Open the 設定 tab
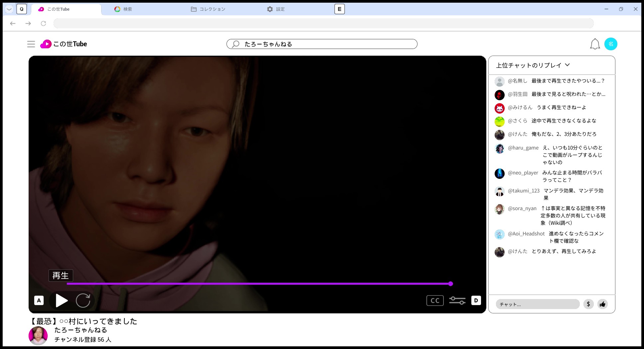Screen dimensions: 644x349 [x=276, y=9]
